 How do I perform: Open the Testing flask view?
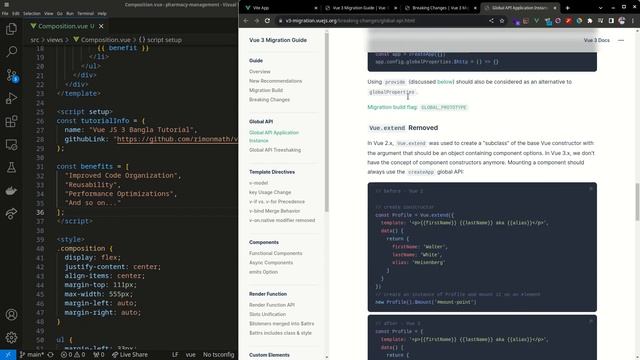point(11,167)
